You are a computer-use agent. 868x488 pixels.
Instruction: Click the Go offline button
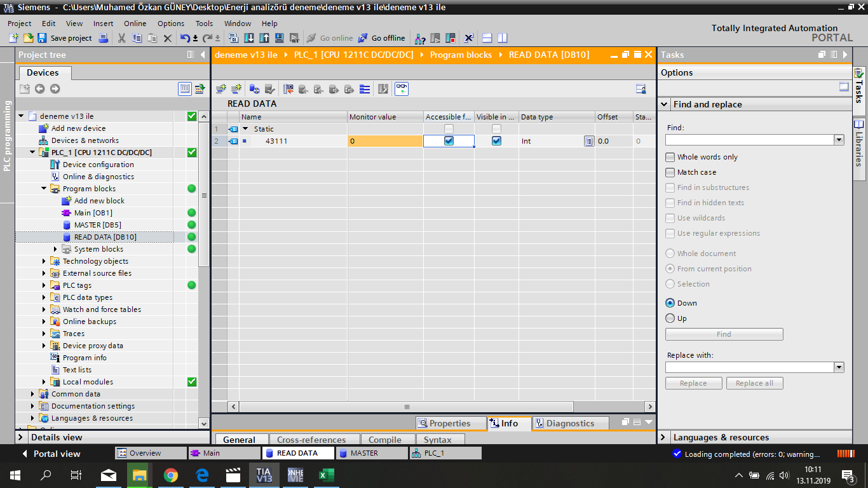(x=381, y=38)
